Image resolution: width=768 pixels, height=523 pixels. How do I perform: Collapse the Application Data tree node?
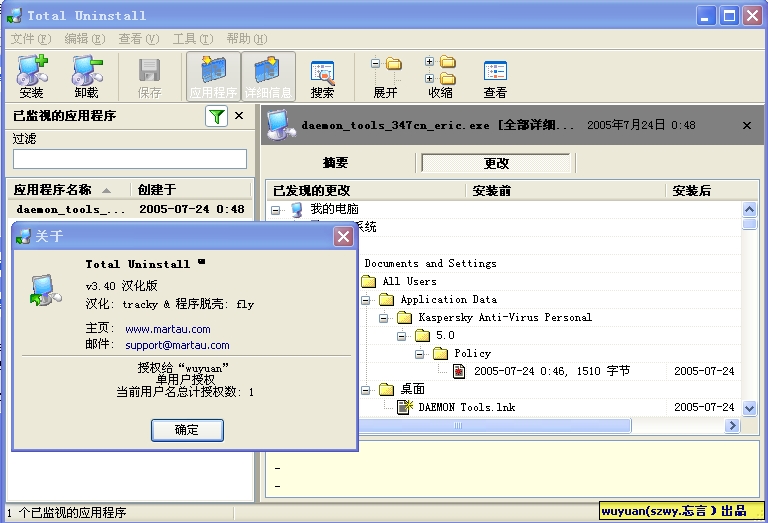pyautogui.click(x=366, y=300)
